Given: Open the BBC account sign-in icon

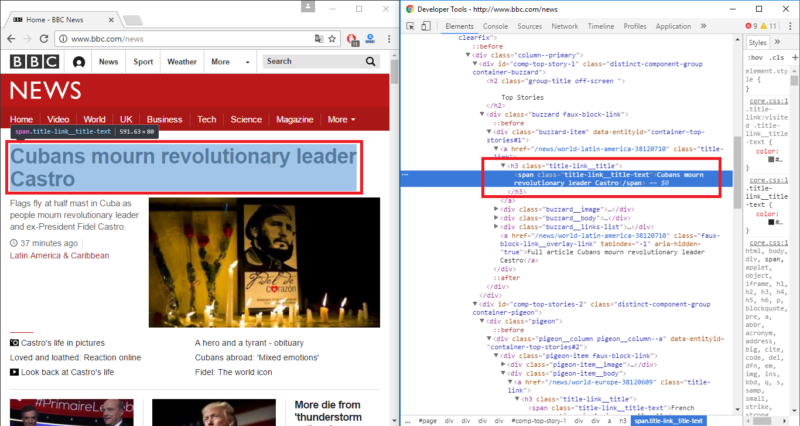Looking at the screenshot, I should [79, 62].
